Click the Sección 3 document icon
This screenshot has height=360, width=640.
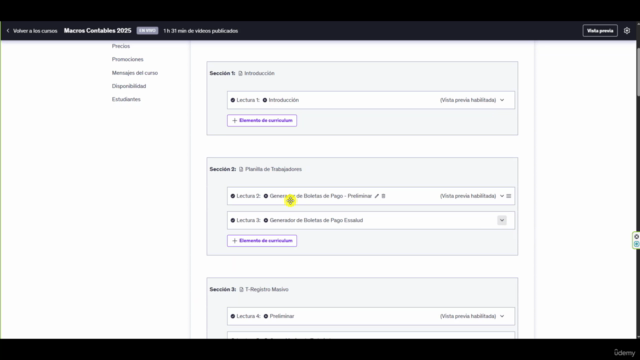click(x=241, y=289)
